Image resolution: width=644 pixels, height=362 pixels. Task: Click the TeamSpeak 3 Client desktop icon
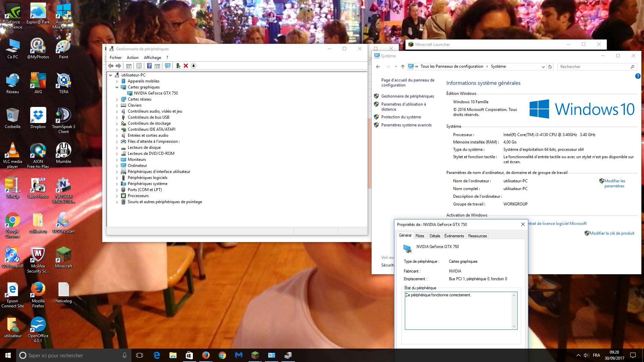63,121
